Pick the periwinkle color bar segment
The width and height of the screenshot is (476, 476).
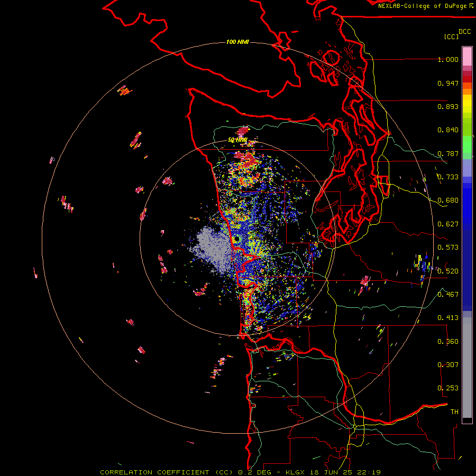pyautogui.click(x=467, y=168)
